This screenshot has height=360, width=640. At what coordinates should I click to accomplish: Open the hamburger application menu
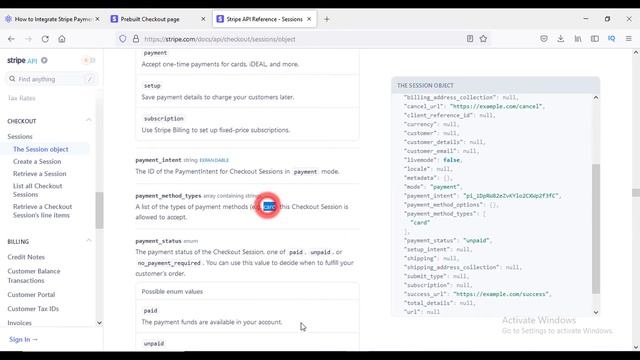[629, 39]
